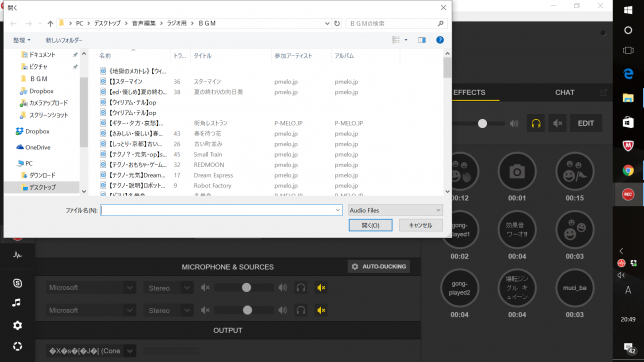Toggle headphone monitor for first microphone
This screenshot has height=362, width=644.
click(301, 288)
